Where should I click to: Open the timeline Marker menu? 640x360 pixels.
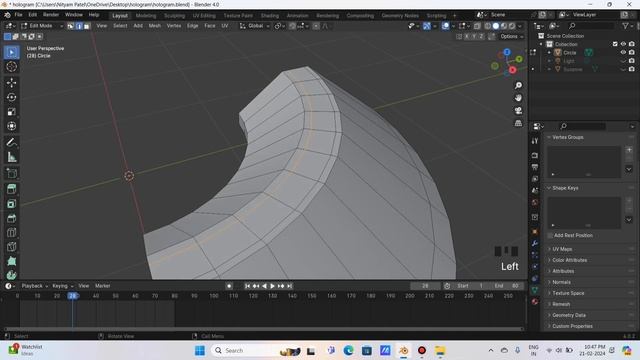pos(102,286)
